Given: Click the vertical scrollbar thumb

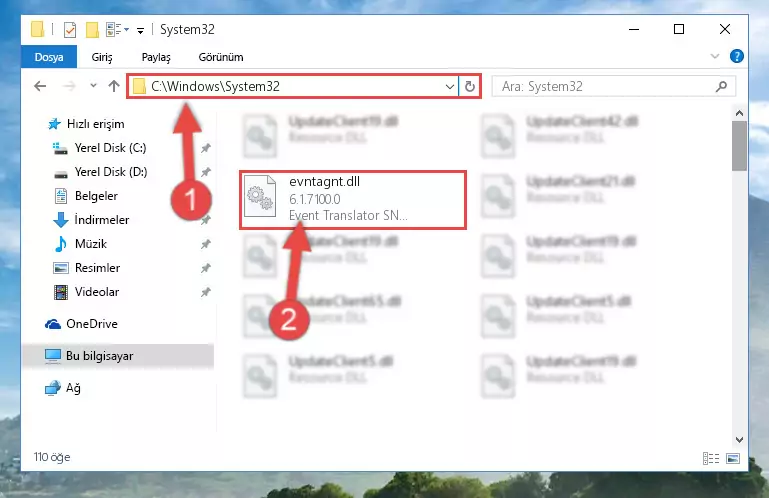Looking at the screenshot, I should point(739,146).
